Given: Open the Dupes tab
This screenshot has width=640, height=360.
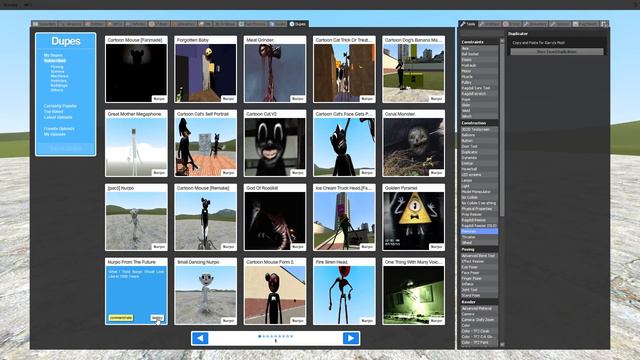Looking at the screenshot, I should (298, 24).
